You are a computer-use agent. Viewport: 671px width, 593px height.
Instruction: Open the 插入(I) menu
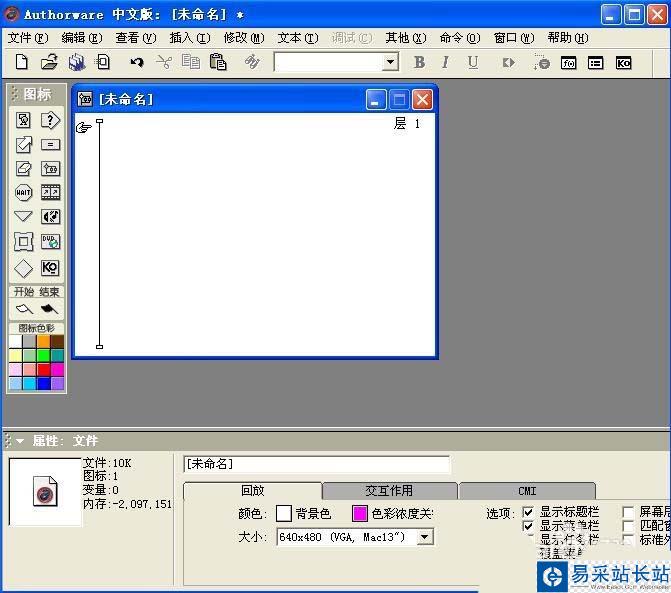(190, 38)
